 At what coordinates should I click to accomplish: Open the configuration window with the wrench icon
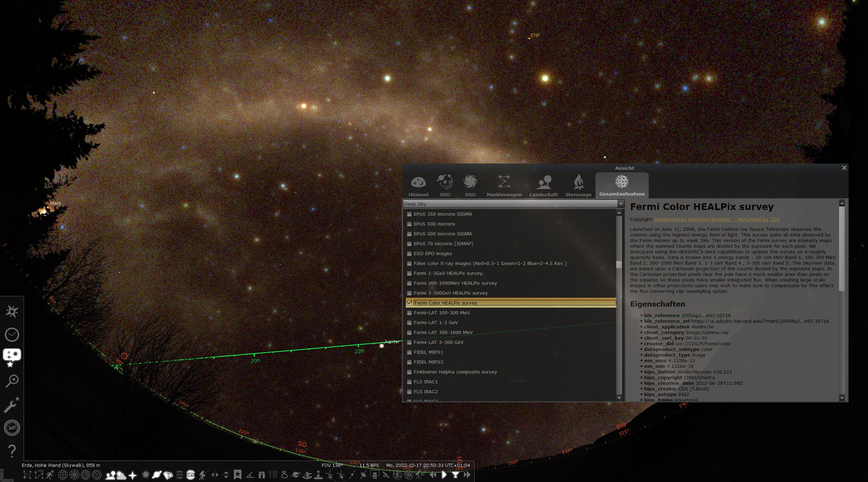pos(12,405)
